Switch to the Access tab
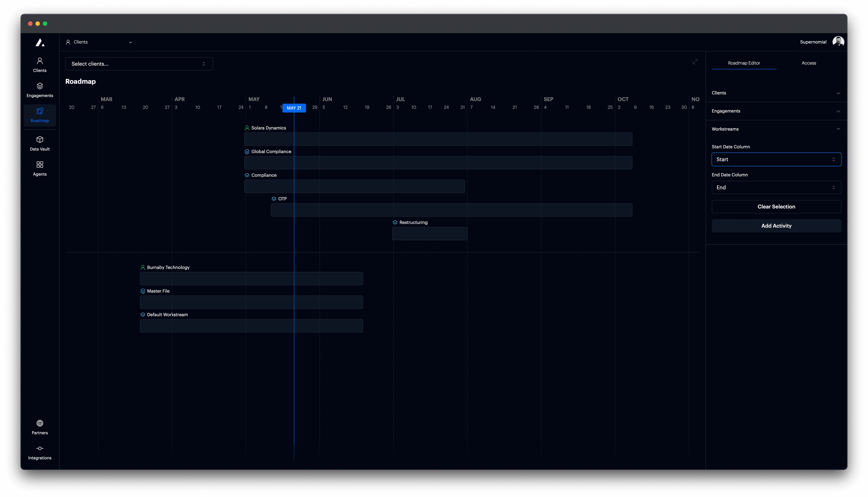This screenshot has width=868, height=497. tap(809, 63)
